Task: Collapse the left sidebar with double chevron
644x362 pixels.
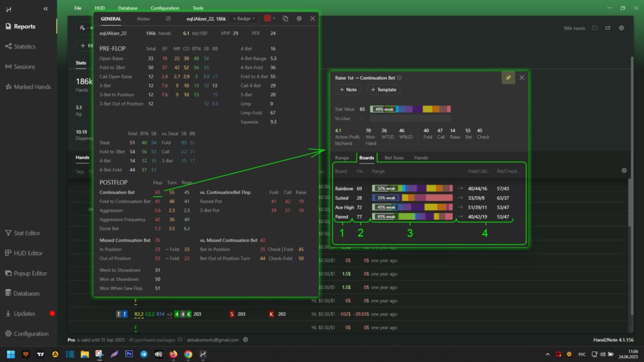Action: pyautogui.click(x=45, y=8)
